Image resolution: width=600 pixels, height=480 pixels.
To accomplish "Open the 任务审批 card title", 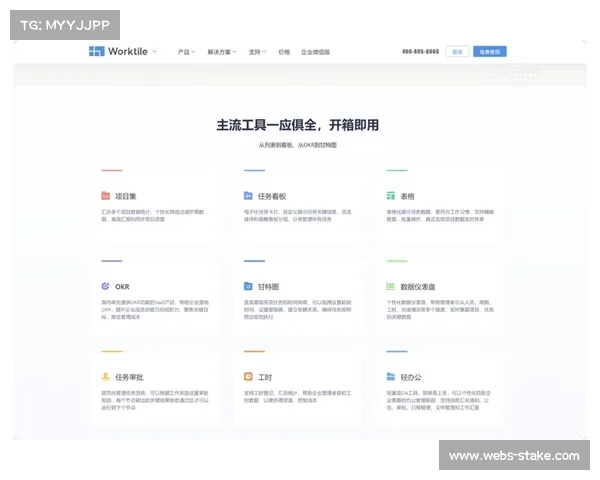I will tap(129, 377).
